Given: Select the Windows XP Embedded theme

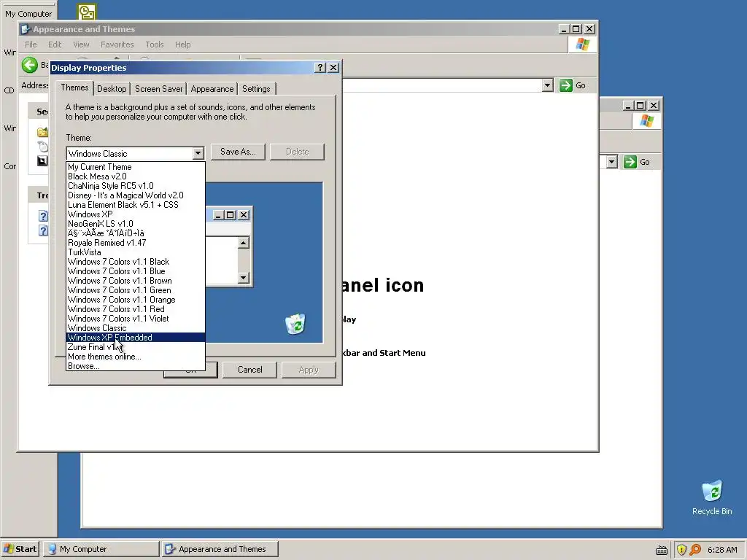Looking at the screenshot, I should click(x=136, y=338).
